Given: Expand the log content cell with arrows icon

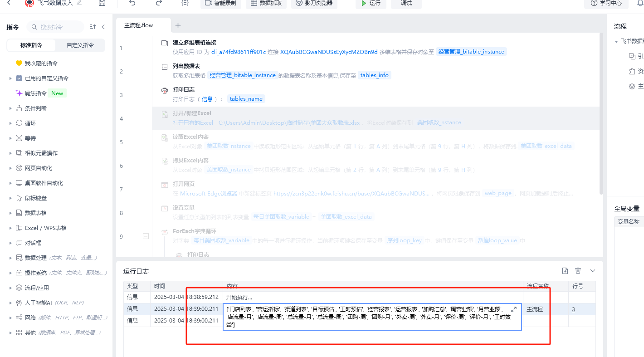Looking at the screenshot, I should pyautogui.click(x=514, y=309).
